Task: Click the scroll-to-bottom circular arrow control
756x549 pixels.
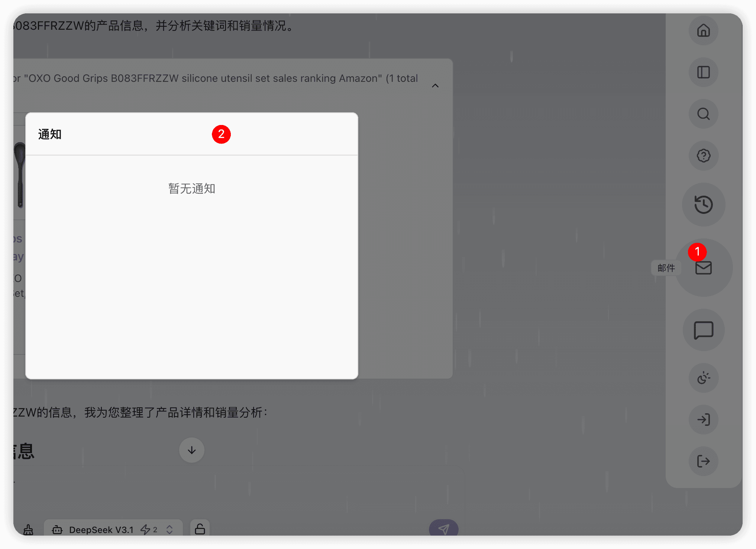Action: tap(191, 450)
